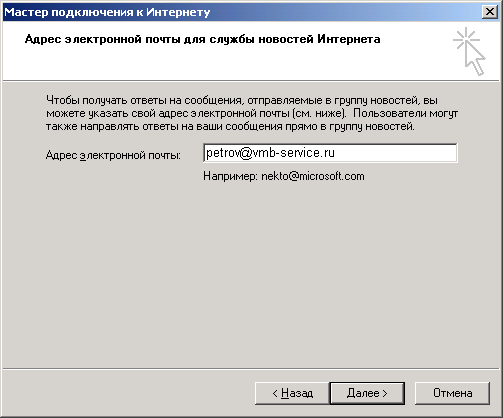Click the empty gray area below the example
The width and height of the screenshot is (503, 418).
pyautogui.click(x=252, y=273)
